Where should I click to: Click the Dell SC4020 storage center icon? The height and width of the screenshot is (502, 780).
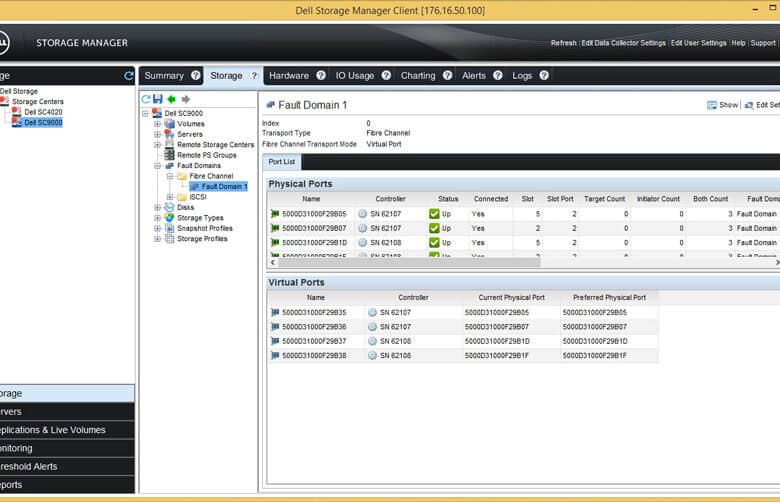pos(16,112)
